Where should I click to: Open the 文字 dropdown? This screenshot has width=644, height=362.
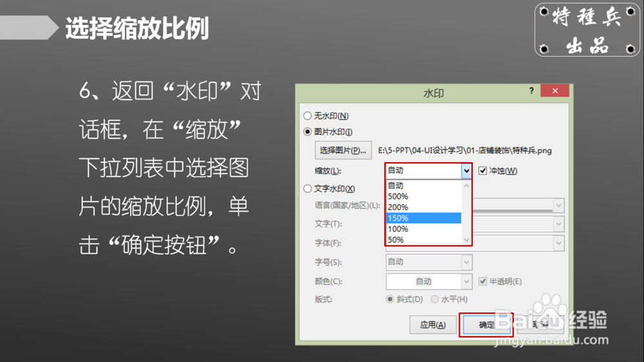coord(558,224)
